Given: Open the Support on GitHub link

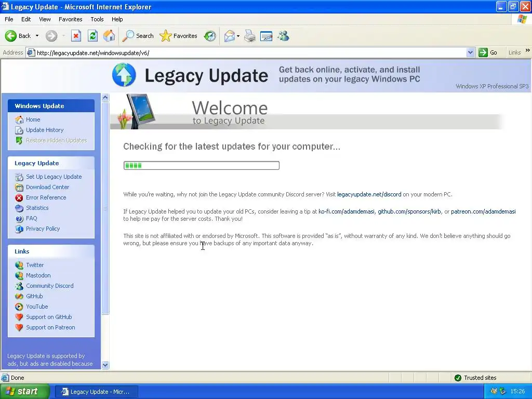Looking at the screenshot, I should 49,317.
